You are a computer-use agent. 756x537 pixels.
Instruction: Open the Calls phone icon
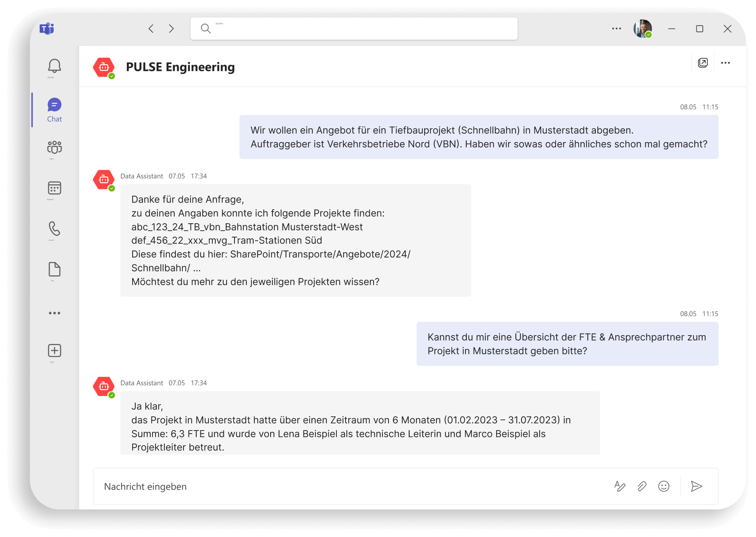point(54,229)
